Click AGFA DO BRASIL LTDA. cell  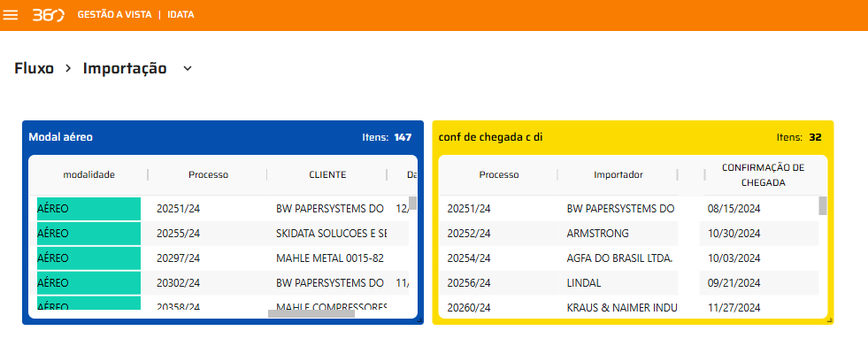619,258
